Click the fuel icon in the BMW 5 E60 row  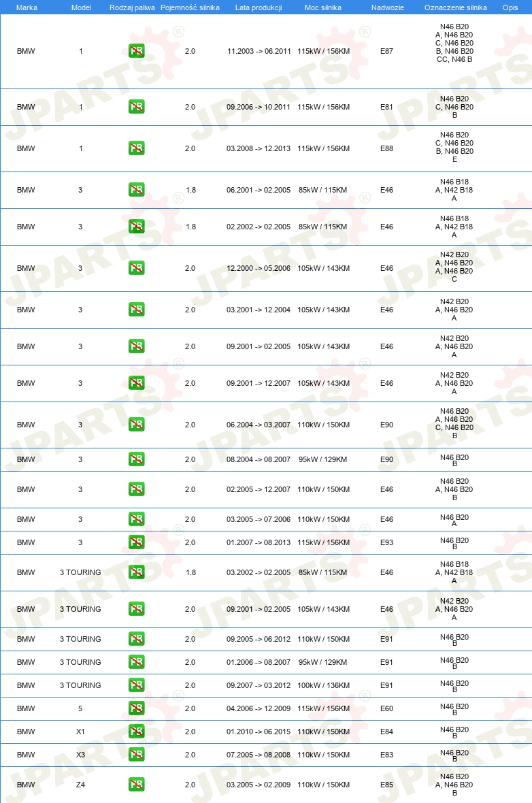pos(136,708)
